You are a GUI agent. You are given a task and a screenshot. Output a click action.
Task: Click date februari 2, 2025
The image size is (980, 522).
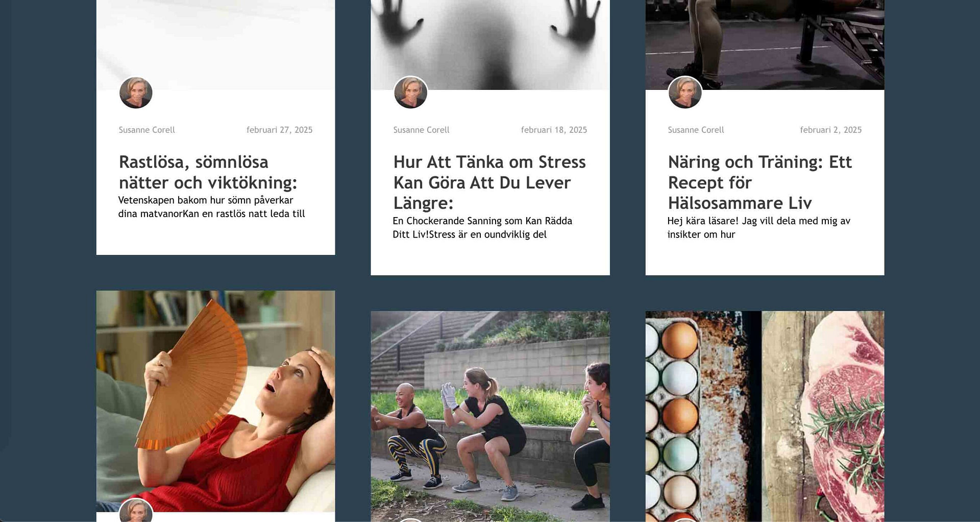(x=830, y=130)
